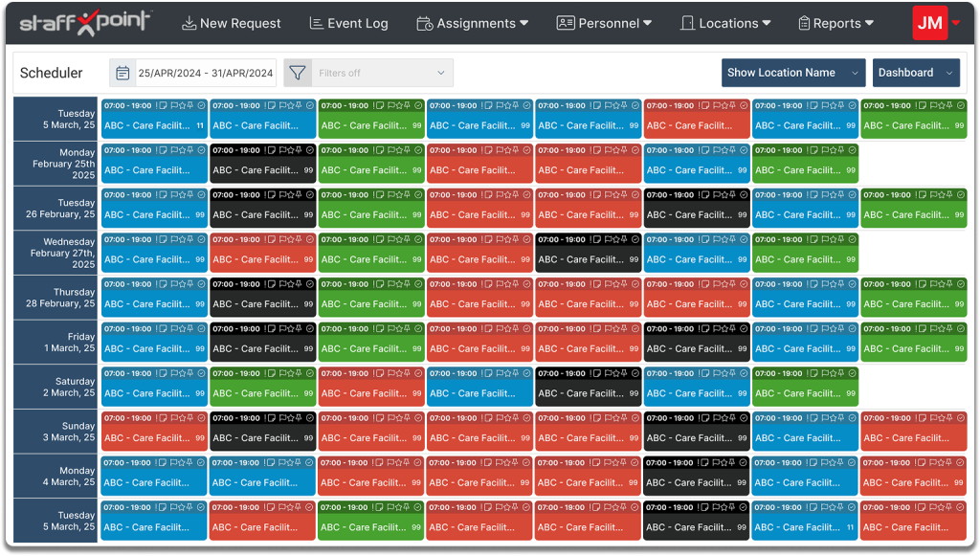Viewport: 980px width, 556px height.
Task: Click flag icon on first Wednesday February 27th shift
Action: tap(172, 240)
